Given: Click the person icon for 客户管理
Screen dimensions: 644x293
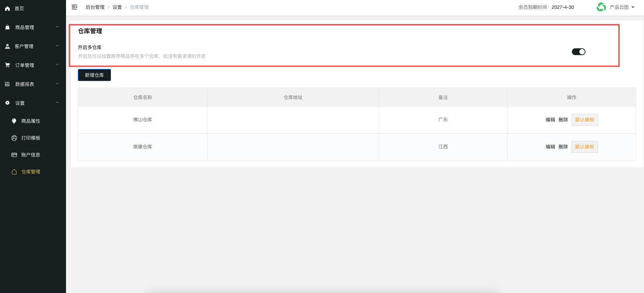Looking at the screenshot, I should coord(7,46).
